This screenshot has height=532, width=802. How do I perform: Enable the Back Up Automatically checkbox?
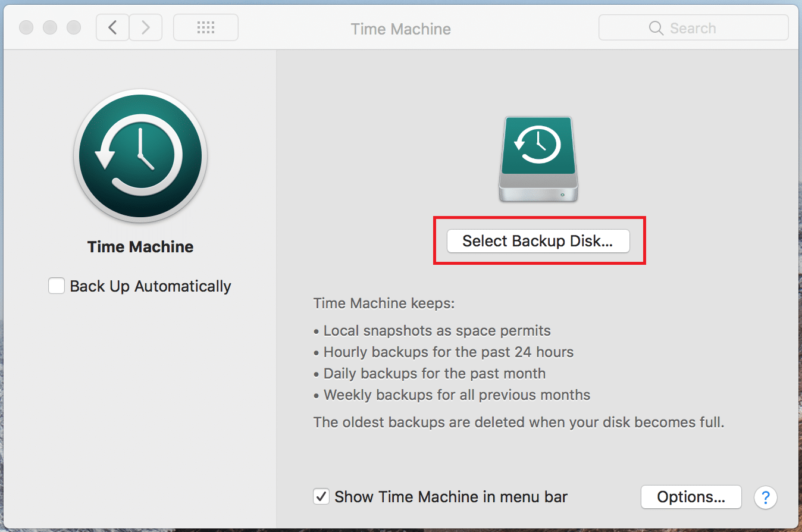point(56,286)
